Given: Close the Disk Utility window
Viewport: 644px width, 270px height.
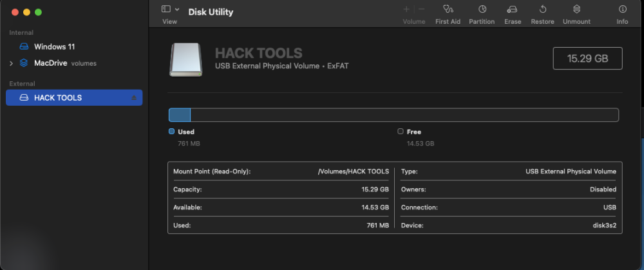Looking at the screenshot, I should pyautogui.click(x=15, y=12).
